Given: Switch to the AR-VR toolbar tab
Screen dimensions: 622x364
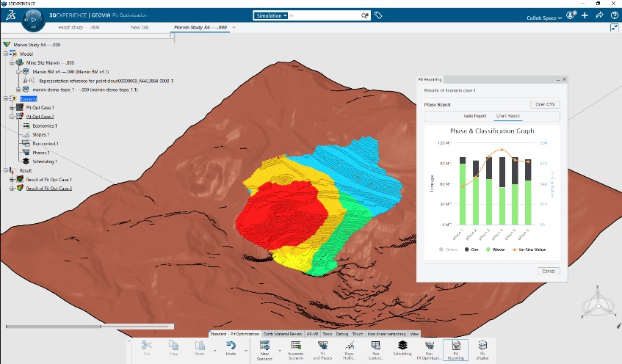Looking at the screenshot, I should [313, 334].
